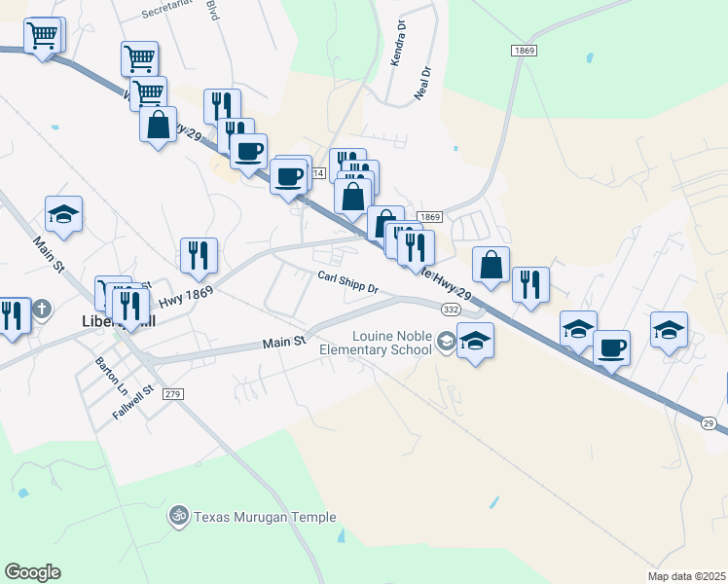
Task: Select the school marker near Main St label
Action: [63, 215]
